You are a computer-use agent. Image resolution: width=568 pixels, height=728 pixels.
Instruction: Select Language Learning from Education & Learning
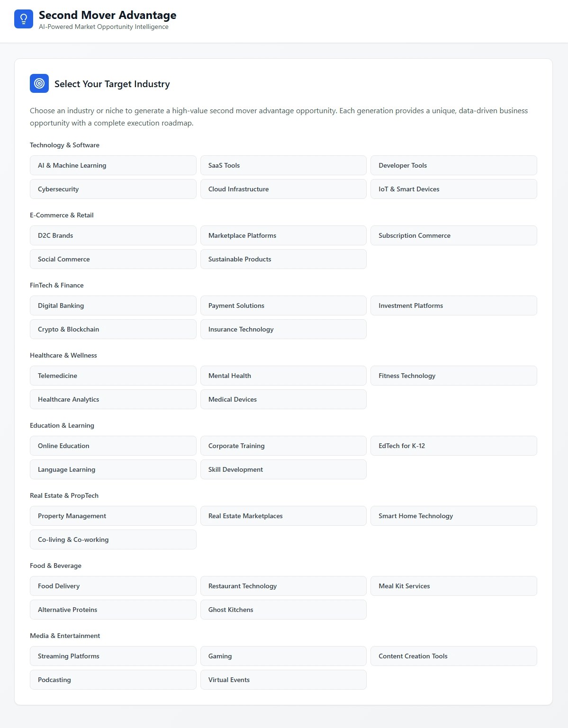113,469
